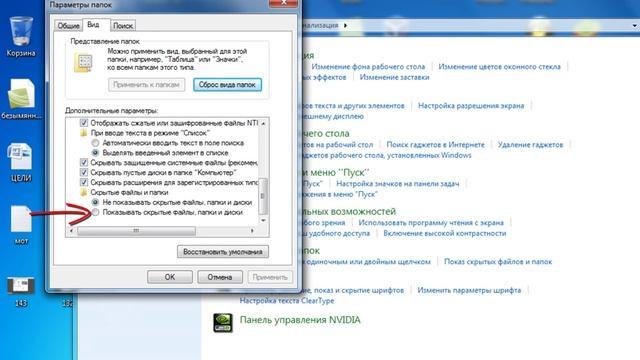Click the NVIDIA control panel icon
The height and width of the screenshot is (360, 640).
click(x=223, y=322)
